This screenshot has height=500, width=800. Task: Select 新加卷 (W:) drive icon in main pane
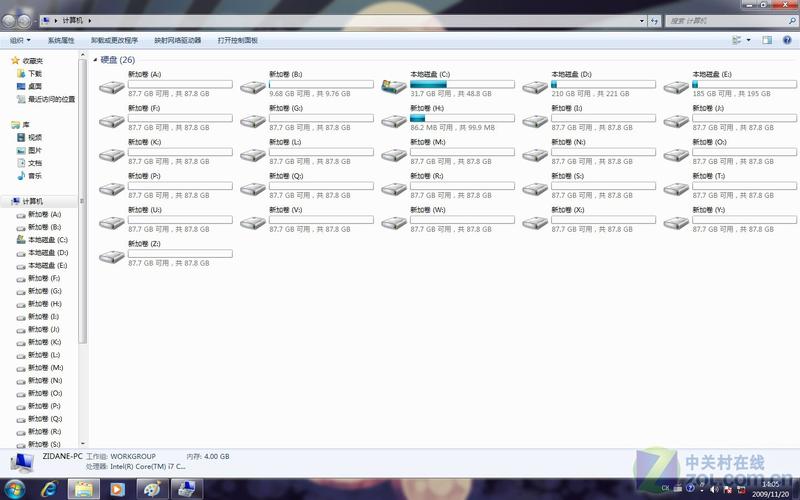[394, 223]
